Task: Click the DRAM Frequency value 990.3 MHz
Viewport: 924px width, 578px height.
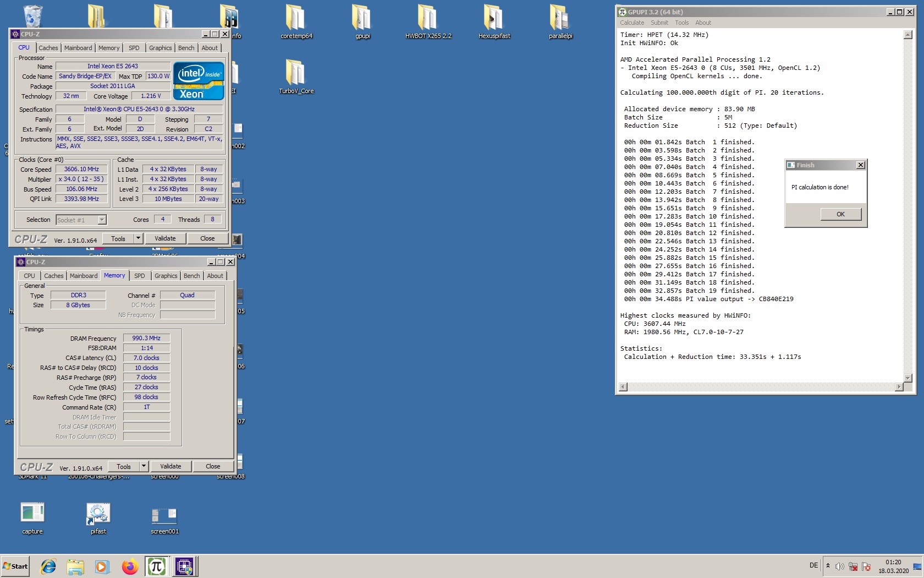Action: 146,338
